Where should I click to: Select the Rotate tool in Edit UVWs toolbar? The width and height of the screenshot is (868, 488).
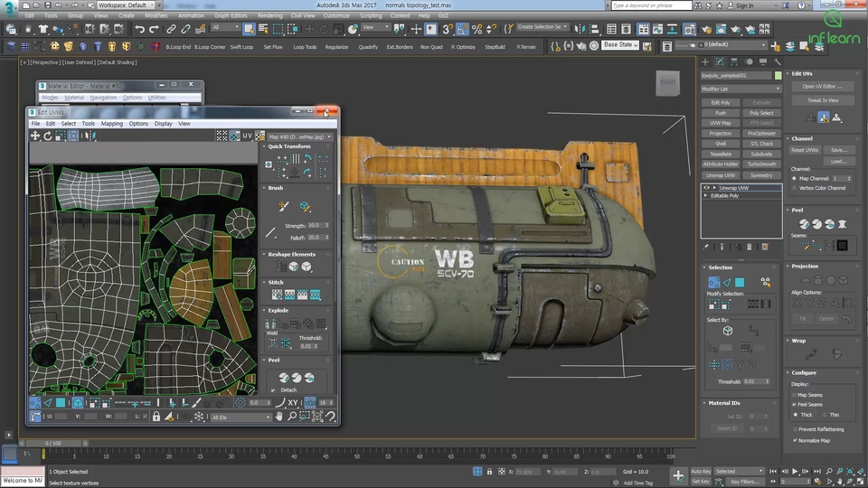pyautogui.click(x=48, y=136)
